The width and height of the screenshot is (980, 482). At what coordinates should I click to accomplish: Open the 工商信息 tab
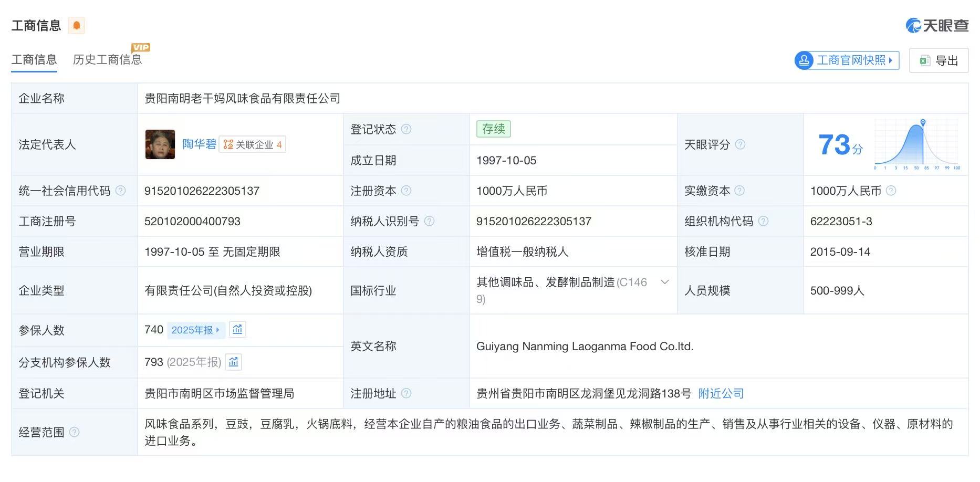coord(34,60)
